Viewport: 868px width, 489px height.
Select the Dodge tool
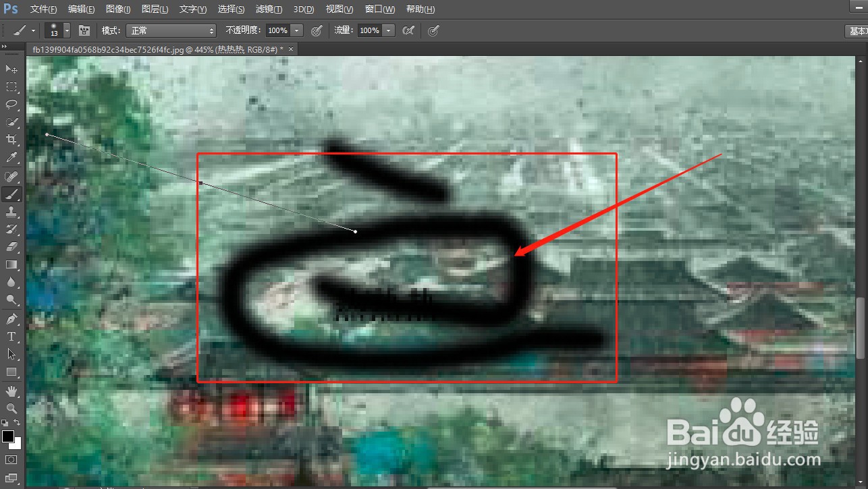(x=11, y=299)
